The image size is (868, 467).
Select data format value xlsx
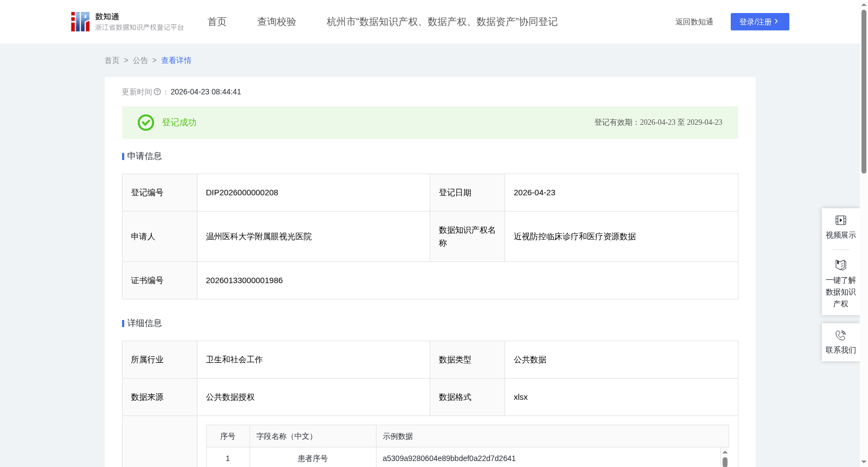tap(521, 397)
